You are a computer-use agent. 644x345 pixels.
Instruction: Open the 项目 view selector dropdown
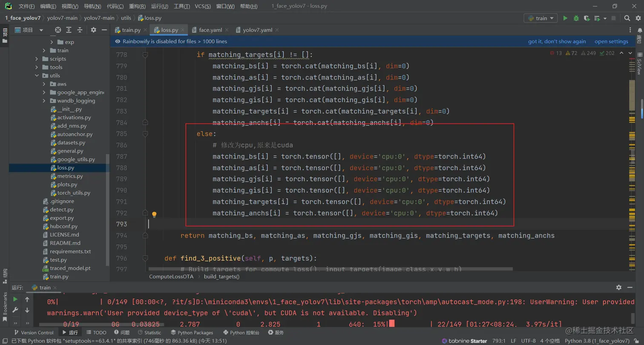tap(29, 30)
